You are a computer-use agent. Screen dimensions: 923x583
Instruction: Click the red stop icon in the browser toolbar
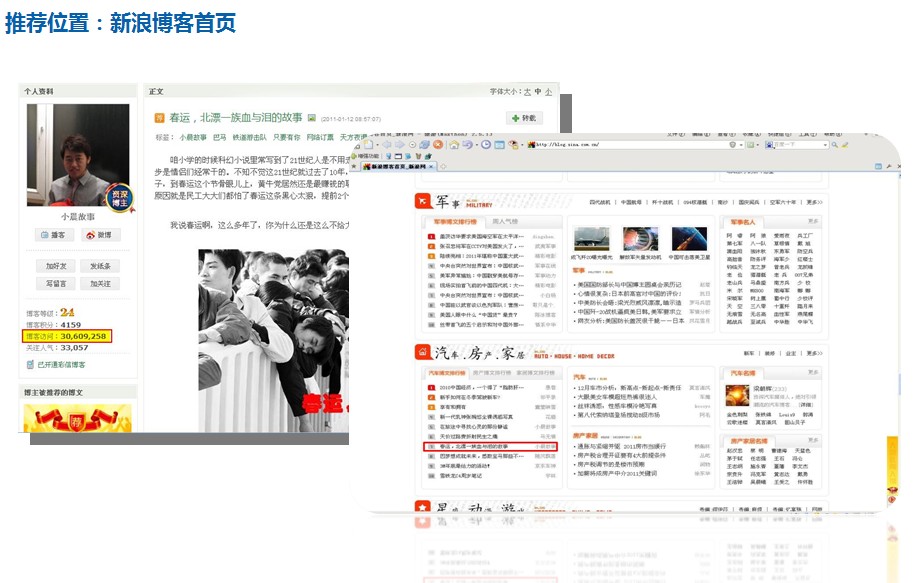[x=438, y=144]
